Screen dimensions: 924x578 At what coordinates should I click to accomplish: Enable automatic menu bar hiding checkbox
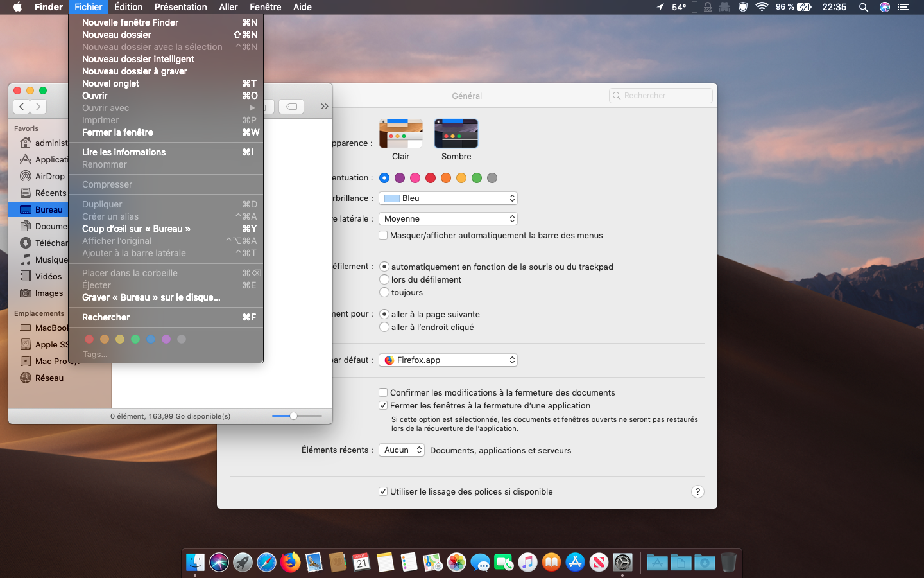(383, 235)
